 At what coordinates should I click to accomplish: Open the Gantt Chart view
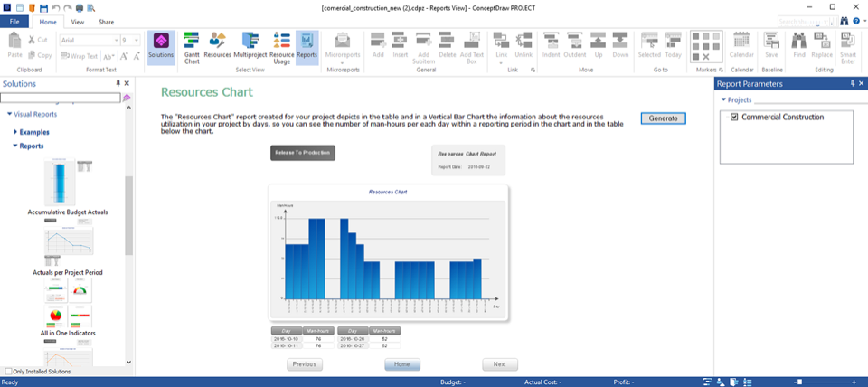point(192,47)
